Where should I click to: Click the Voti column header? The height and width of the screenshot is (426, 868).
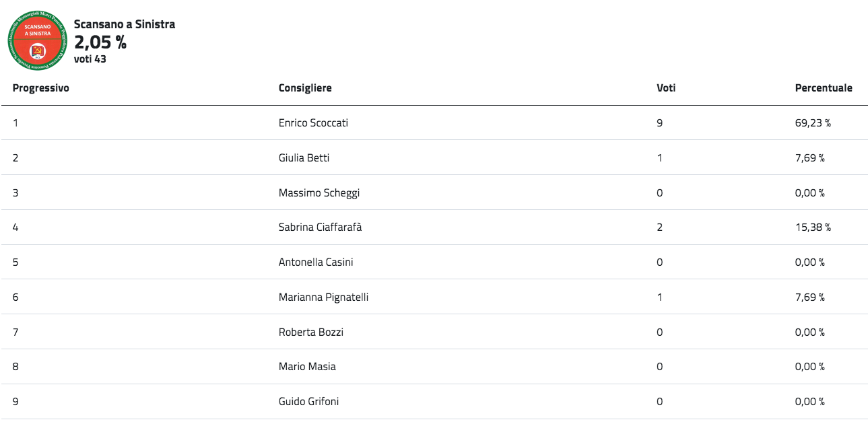click(666, 88)
